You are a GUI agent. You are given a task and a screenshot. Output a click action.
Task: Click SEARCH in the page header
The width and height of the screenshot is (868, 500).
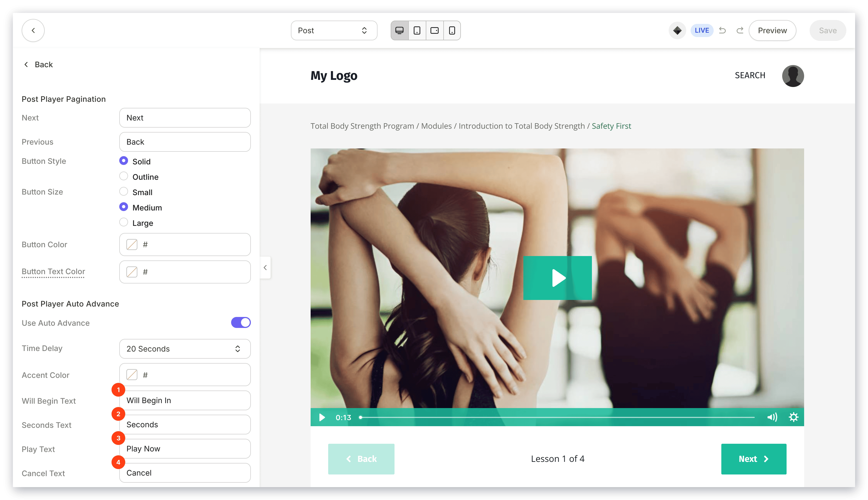click(x=750, y=75)
